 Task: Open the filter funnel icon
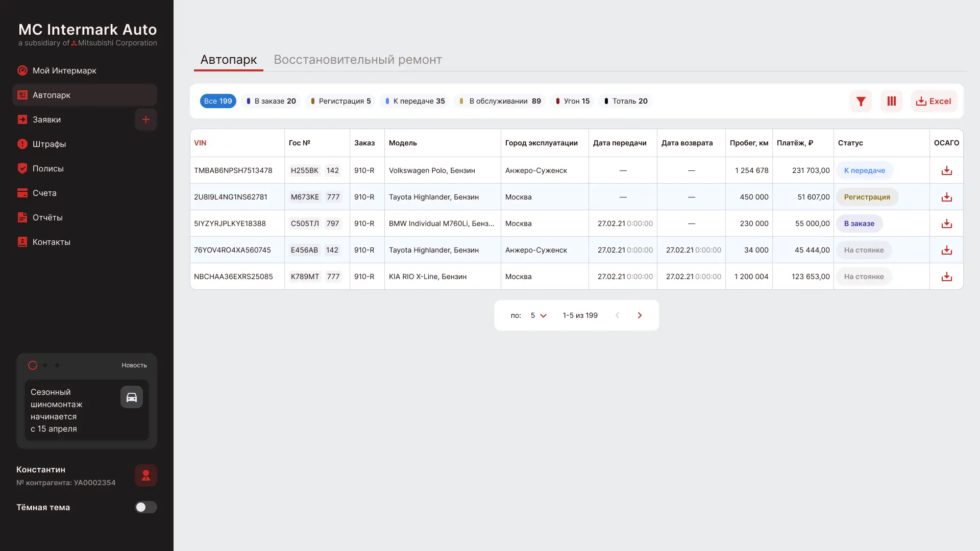coord(861,101)
